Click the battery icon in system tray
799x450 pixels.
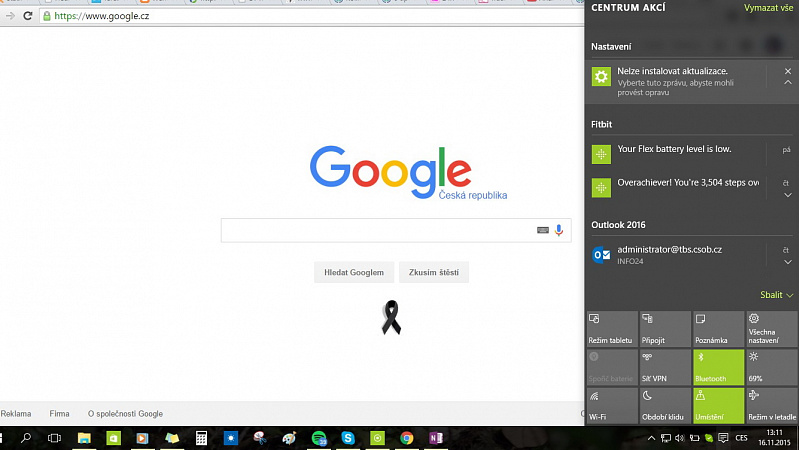[694, 438]
